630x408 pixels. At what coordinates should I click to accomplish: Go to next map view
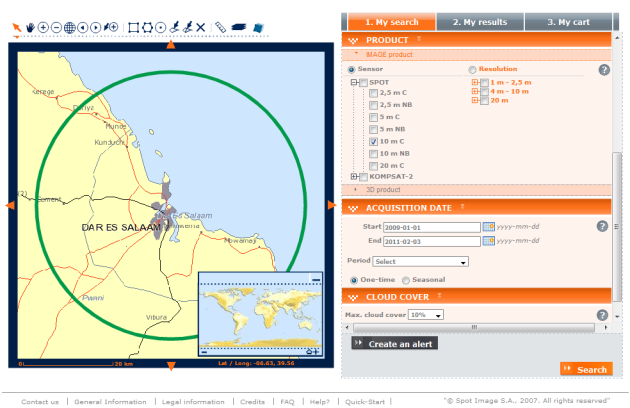(x=96, y=28)
